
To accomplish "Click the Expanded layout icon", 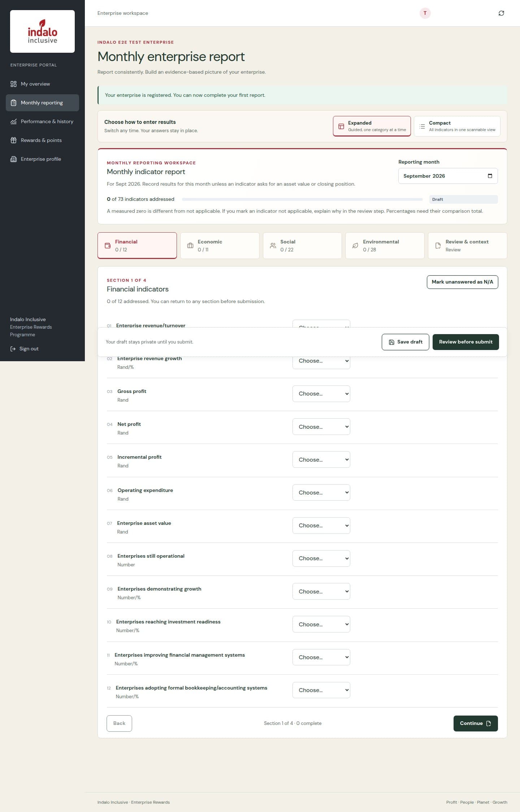I will pos(341,126).
